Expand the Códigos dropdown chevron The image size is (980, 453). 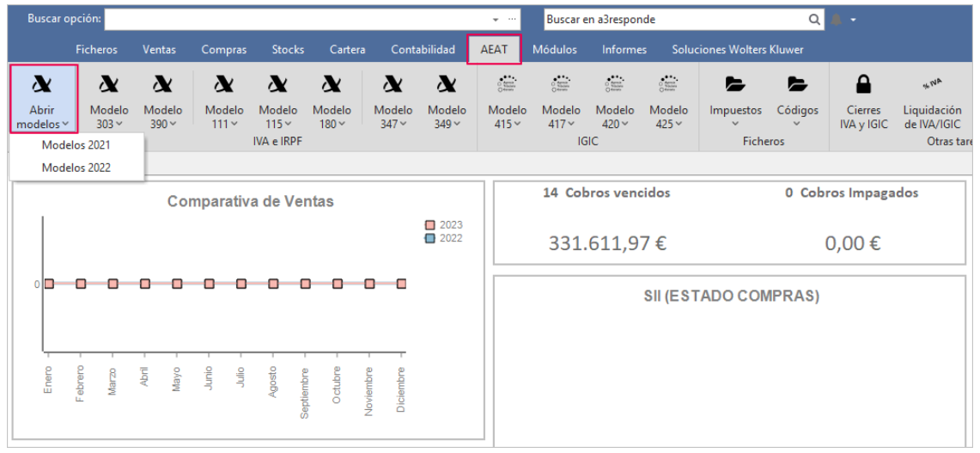(797, 123)
